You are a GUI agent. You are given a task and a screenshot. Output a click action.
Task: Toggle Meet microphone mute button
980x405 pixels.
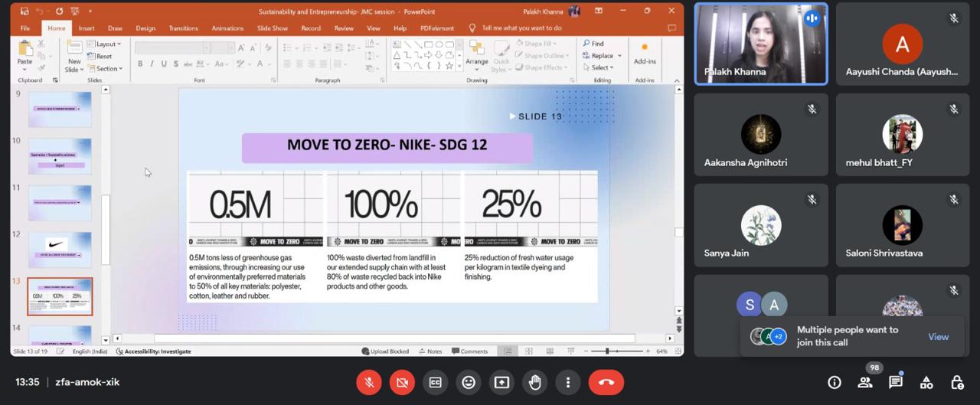click(x=369, y=382)
